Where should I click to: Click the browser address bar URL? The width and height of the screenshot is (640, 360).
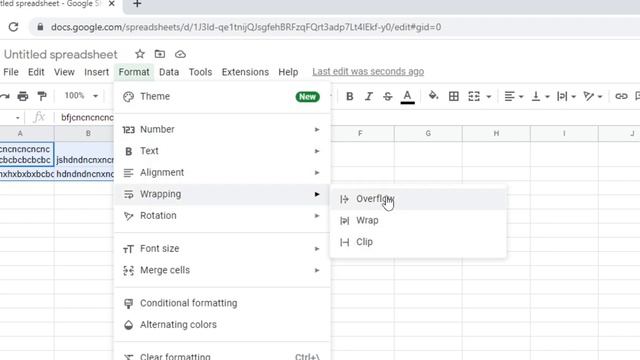point(246,27)
